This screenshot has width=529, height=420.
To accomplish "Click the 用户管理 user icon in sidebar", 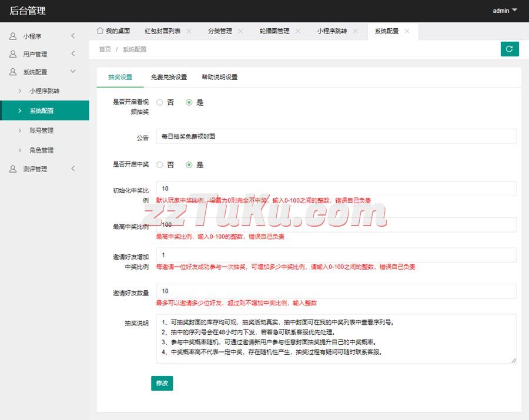I will (13, 54).
